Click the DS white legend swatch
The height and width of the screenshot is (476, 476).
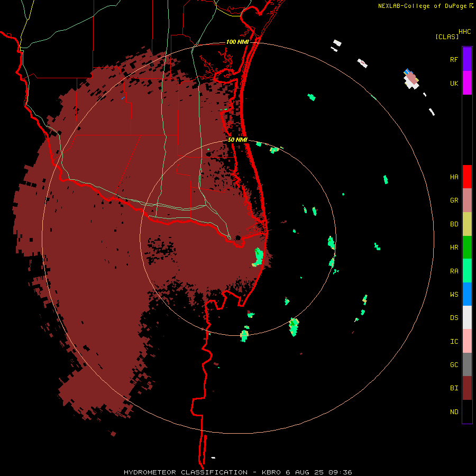pos(467,317)
